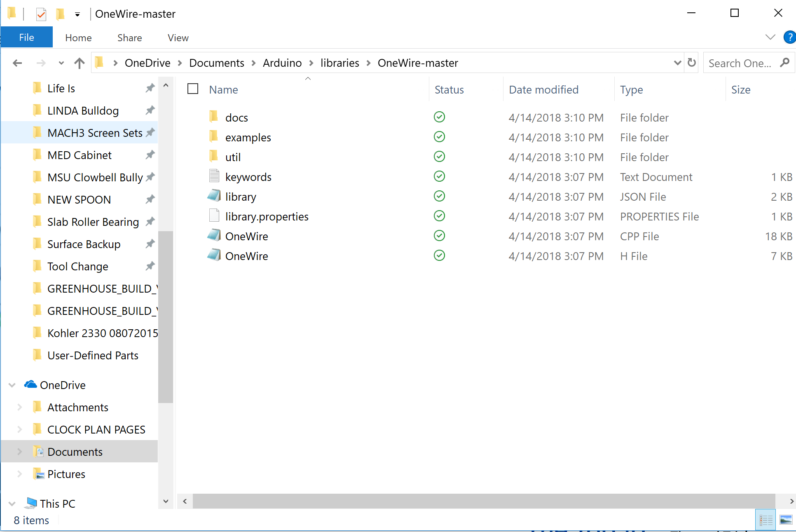Switch to Details view using status bar icon
This screenshot has width=796, height=532.
pyautogui.click(x=766, y=520)
